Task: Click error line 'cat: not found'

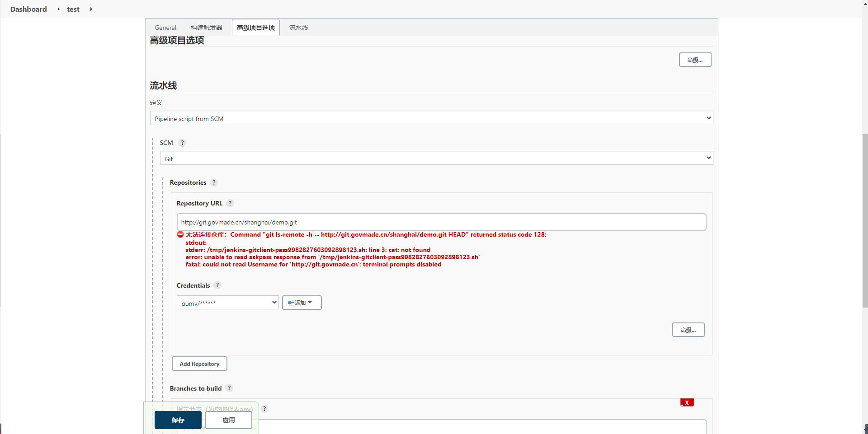Action: tap(308, 250)
